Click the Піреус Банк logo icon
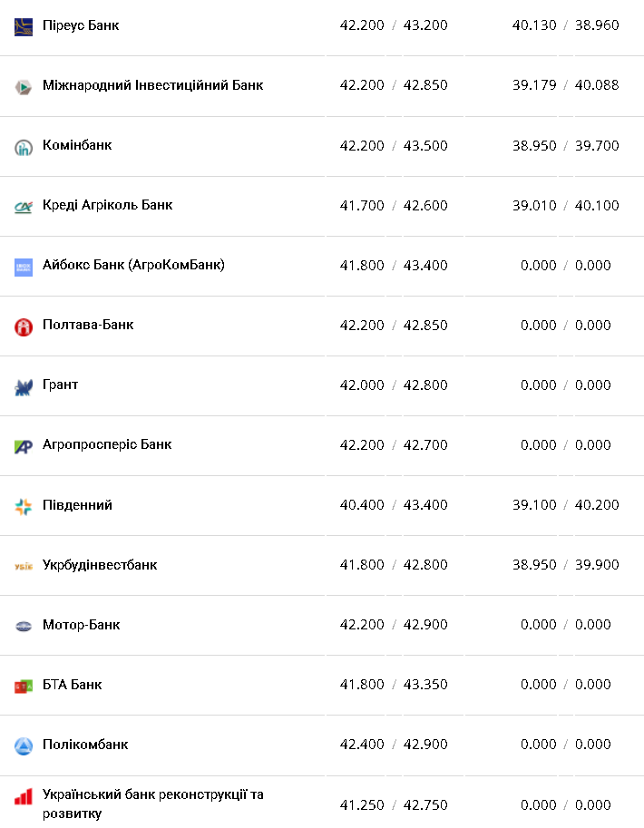The height and width of the screenshot is (828, 644). click(x=24, y=26)
